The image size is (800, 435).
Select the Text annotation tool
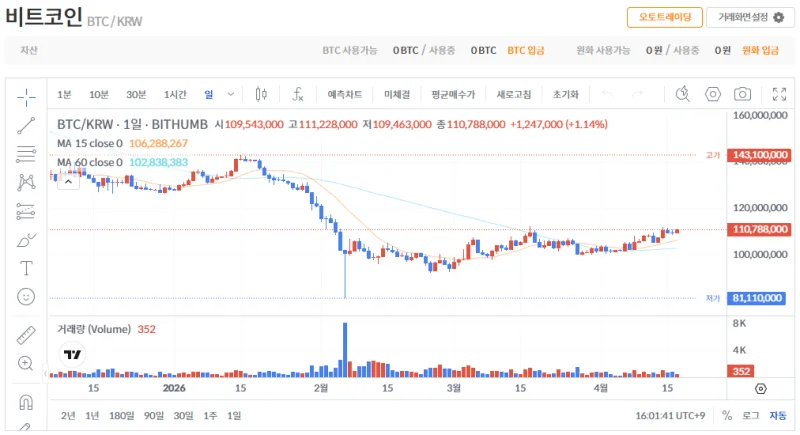click(x=26, y=268)
